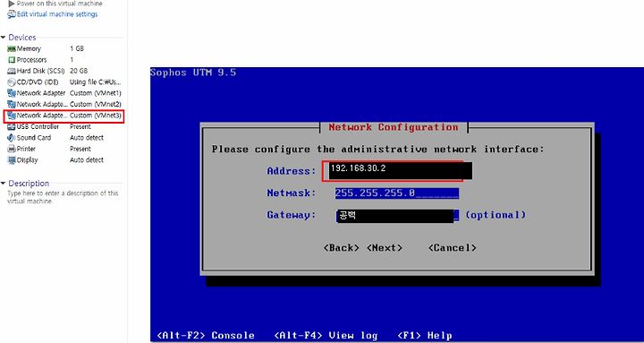This screenshot has width=644, height=343.
Task: Click the CD/DVD (IDE) disc icon
Action: (x=12, y=81)
